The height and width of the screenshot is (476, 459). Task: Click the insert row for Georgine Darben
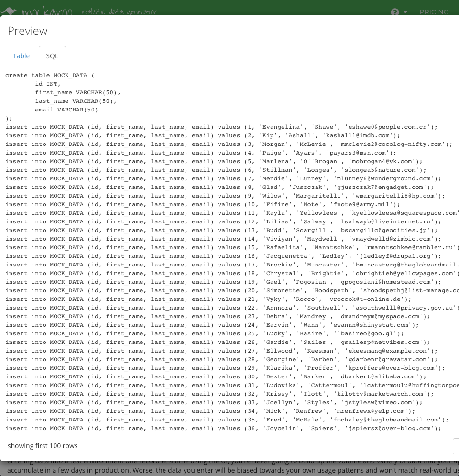click(x=221, y=359)
